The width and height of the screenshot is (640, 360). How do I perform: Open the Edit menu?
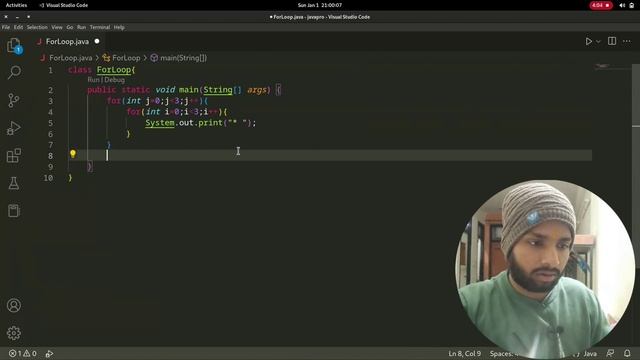18,27
